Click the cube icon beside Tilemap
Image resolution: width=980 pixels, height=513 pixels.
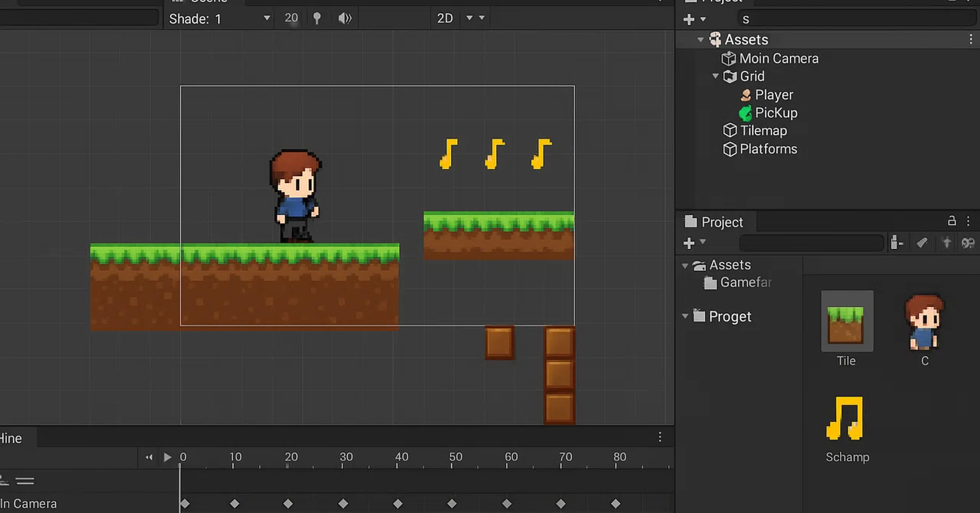click(730, 131)
